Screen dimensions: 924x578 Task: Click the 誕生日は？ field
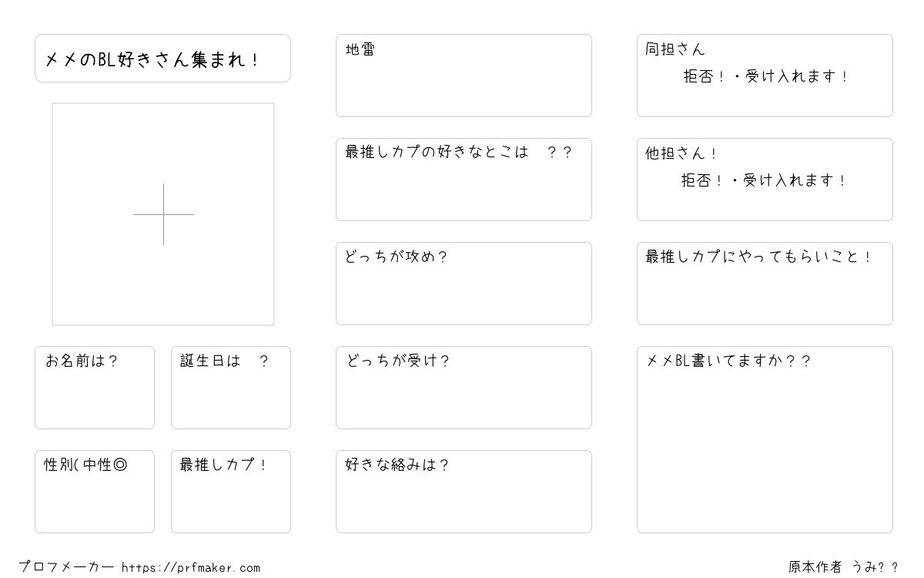[x=231, y=388]
